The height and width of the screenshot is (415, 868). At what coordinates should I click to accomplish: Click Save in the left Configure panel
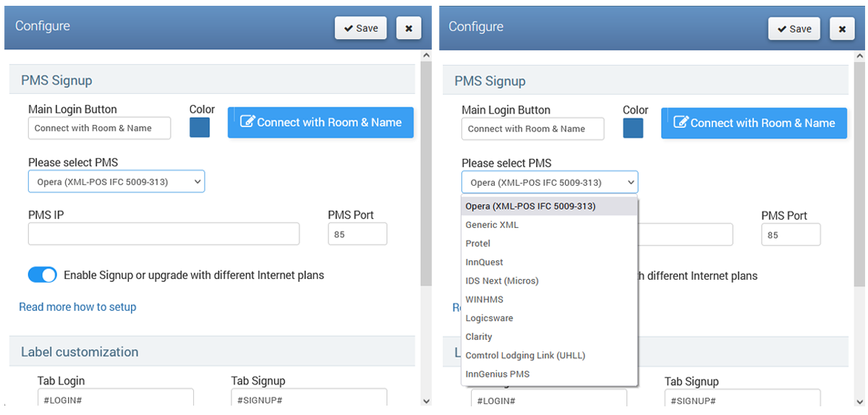point(360,28)
